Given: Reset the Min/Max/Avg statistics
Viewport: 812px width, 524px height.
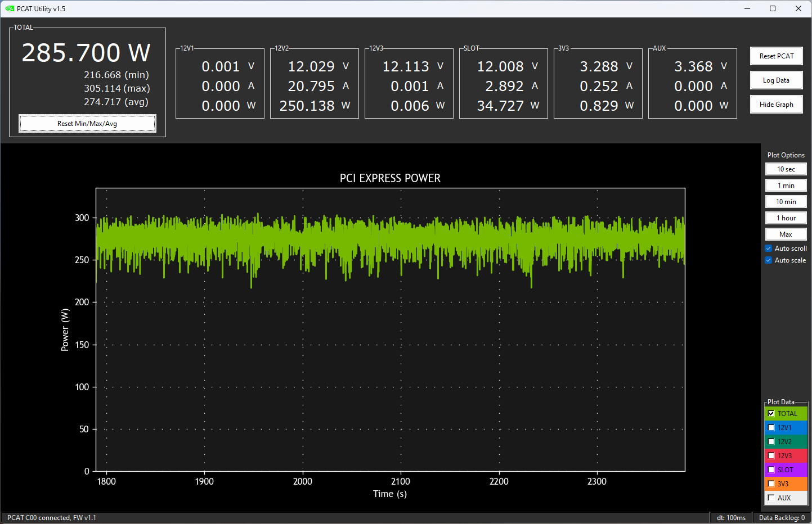Looking at the screenshot, I should (87, 123).
